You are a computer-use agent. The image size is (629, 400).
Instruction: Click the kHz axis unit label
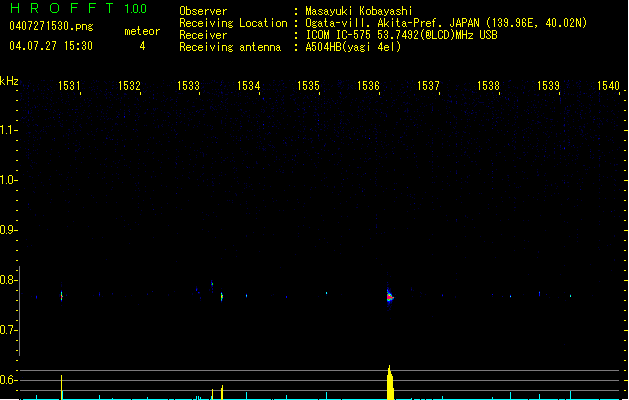(x=9, y=81)
